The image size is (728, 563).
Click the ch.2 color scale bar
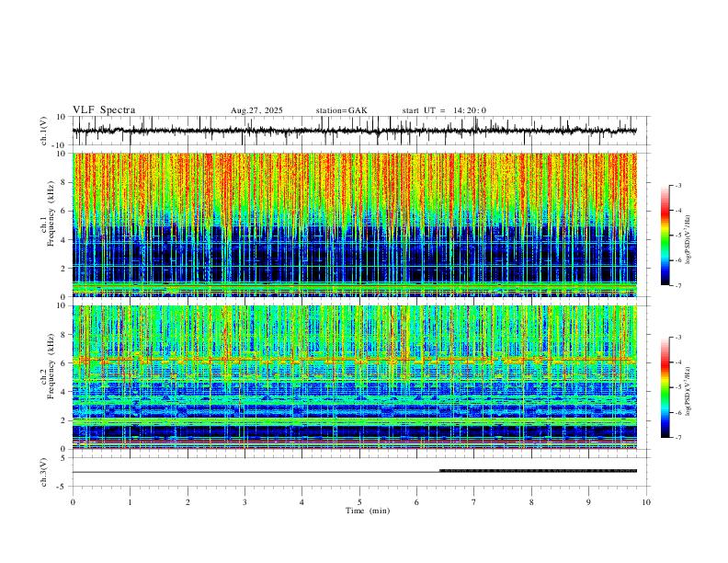pyautogui.click(x=665, y=387)
